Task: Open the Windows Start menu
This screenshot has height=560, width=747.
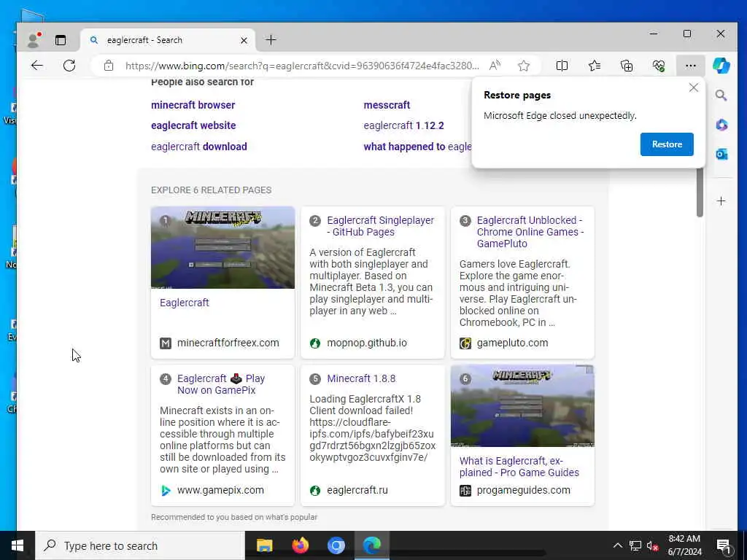Action: click(18, 545)
